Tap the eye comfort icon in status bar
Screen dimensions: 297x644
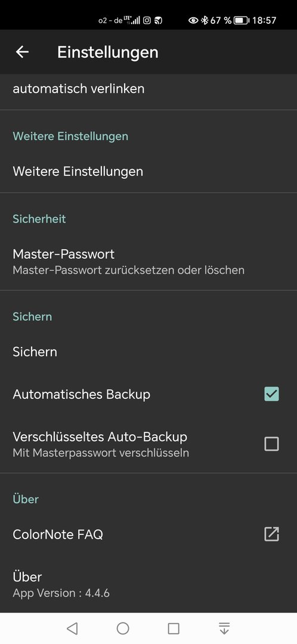[x=193, y=20]
